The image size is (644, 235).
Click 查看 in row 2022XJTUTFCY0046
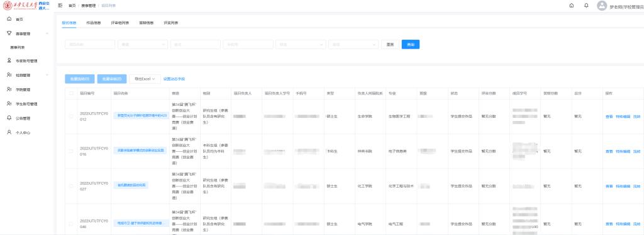click(x=609, y=224)
